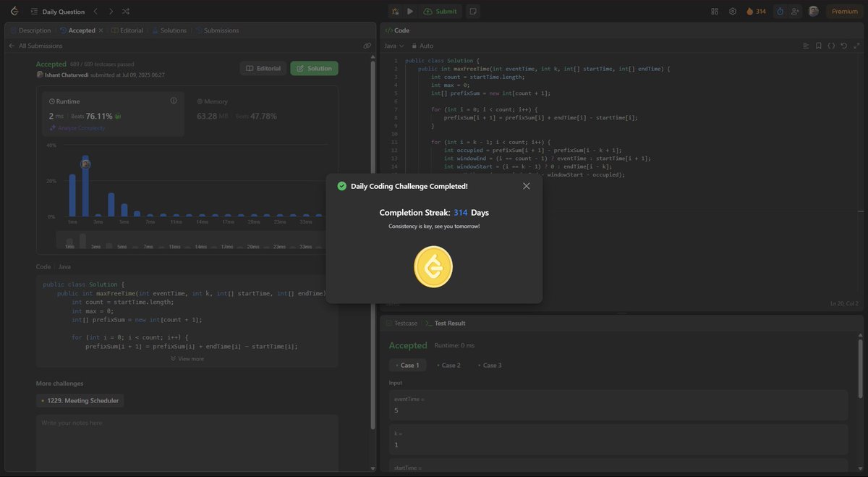Open the layout grid icon
868x477 pixels.
715,12
